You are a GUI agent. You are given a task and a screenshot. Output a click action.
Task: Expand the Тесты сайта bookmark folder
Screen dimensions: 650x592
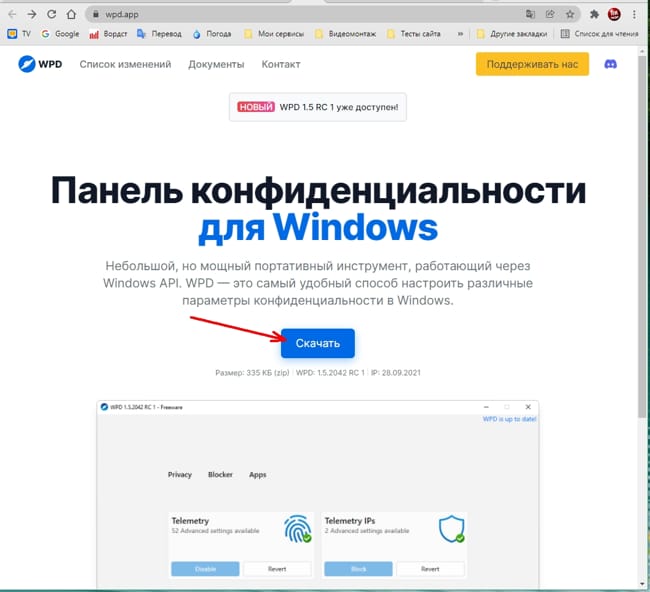point(414,34)
